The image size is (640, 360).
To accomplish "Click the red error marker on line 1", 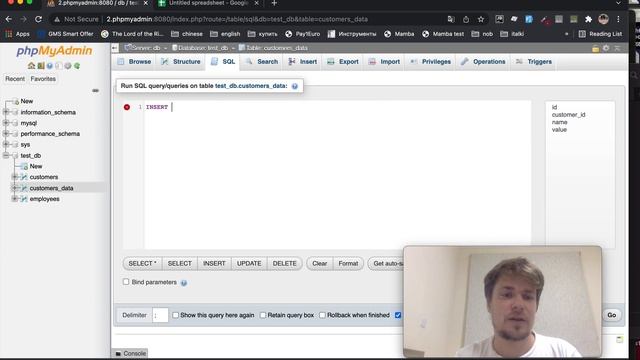I will pos(127,107).
